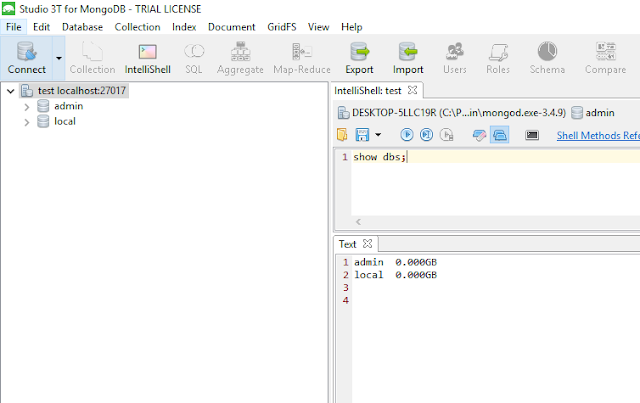Open the Shell Methods Reference link
Screen dimensions: 640x403
pos(598,136)
